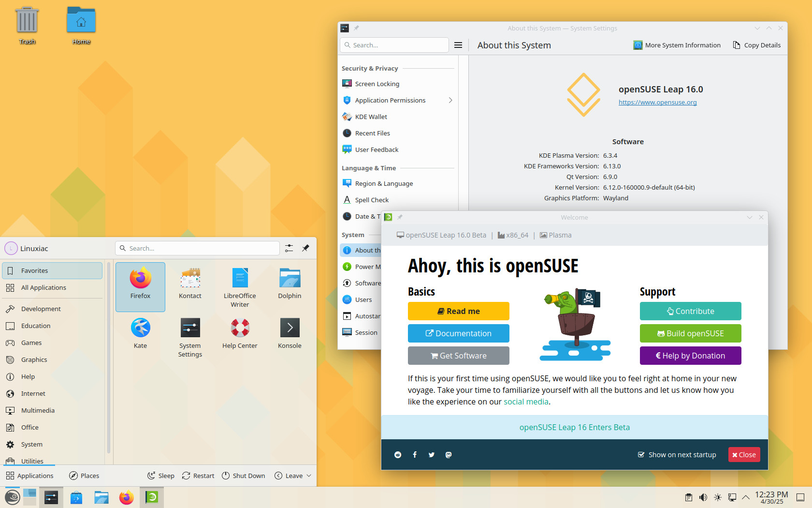
Task: Show hidden system tray icons arrow
Action: point(746,497)
